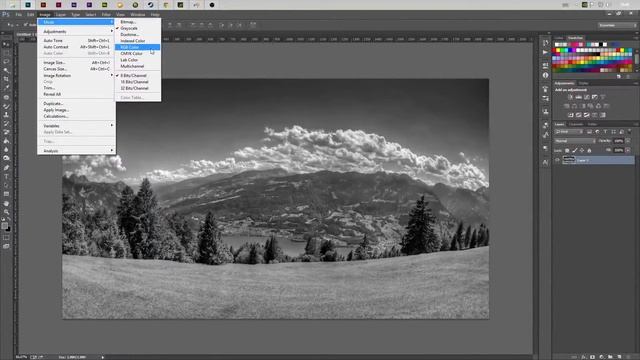640x360 pixels.
Task: Select the Dodge tool
Action: [6, 158]
